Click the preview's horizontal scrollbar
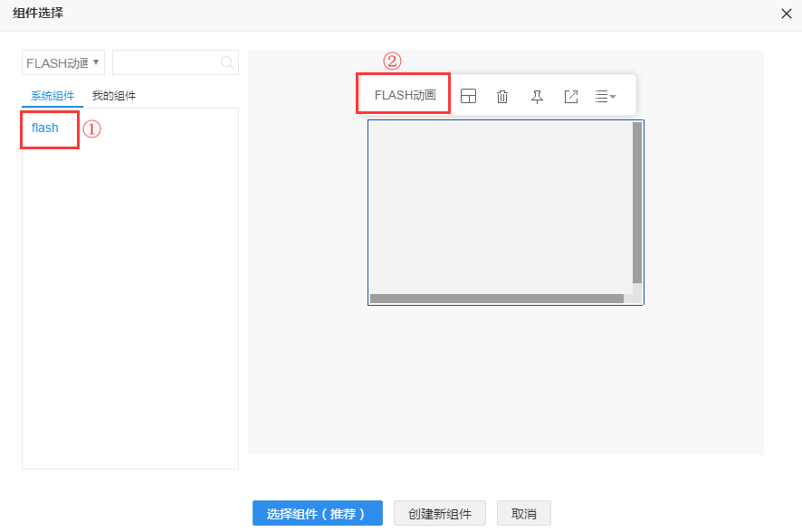This screenshot has width=802, height=532. coord(497,299)
